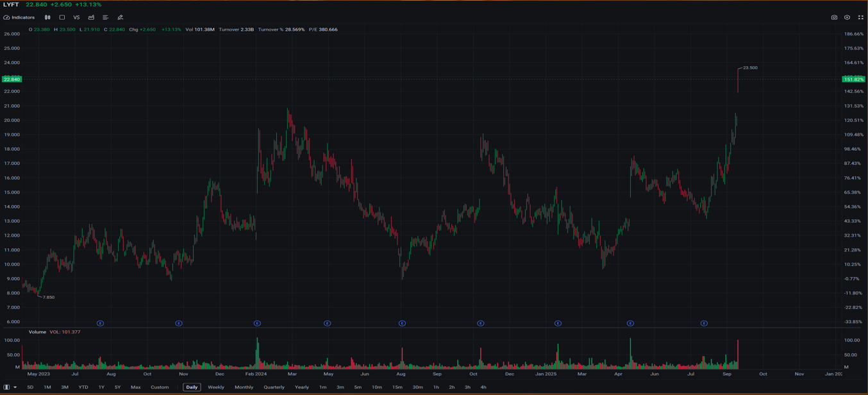Click the chart layout split icon

(x=6, y=387)
